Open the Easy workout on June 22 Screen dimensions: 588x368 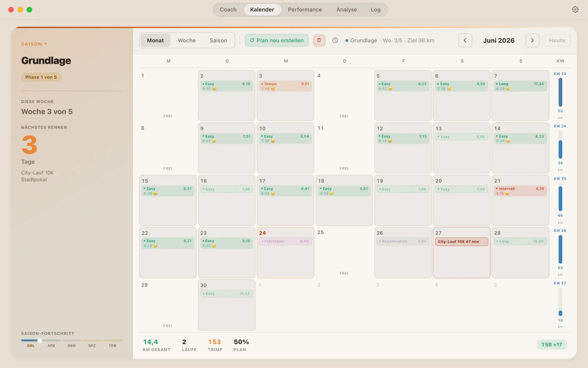pos(168,243)
